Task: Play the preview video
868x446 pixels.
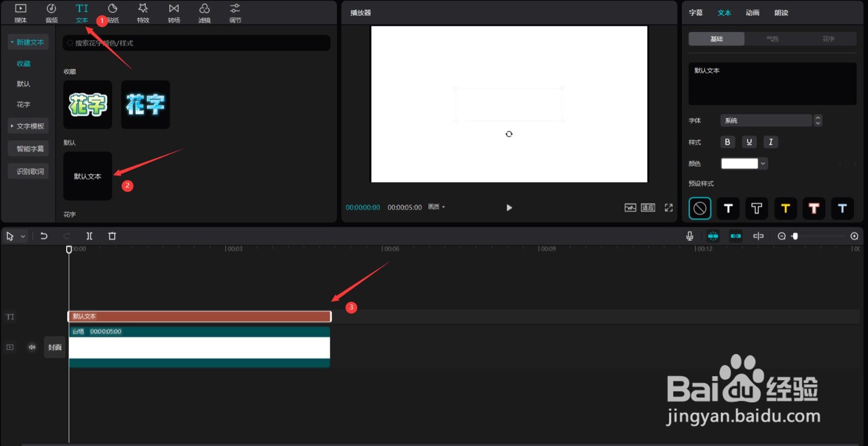Action: (x=509, y=207)
